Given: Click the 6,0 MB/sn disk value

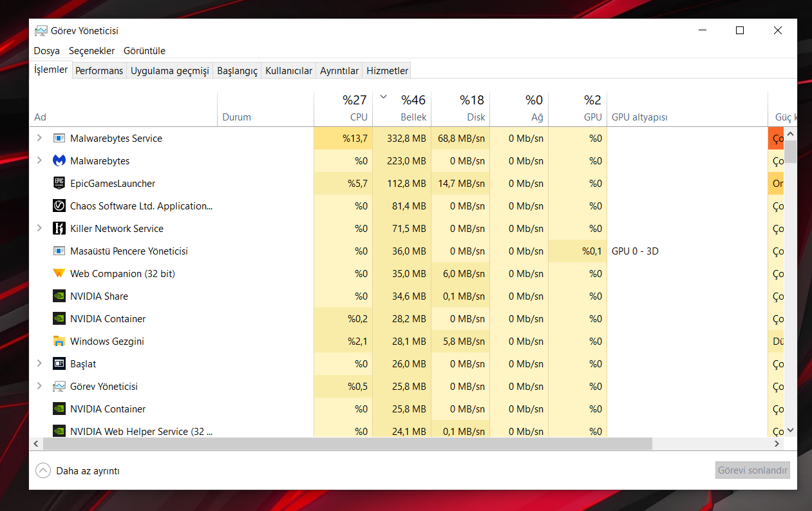Looking at the screenshot, I should 464,274.
